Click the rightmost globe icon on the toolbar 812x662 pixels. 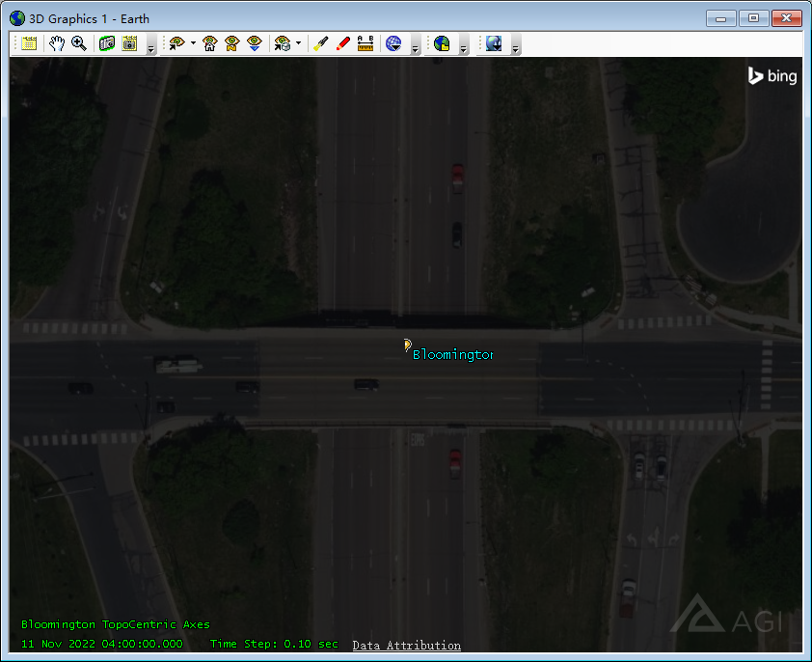point(495,43)
